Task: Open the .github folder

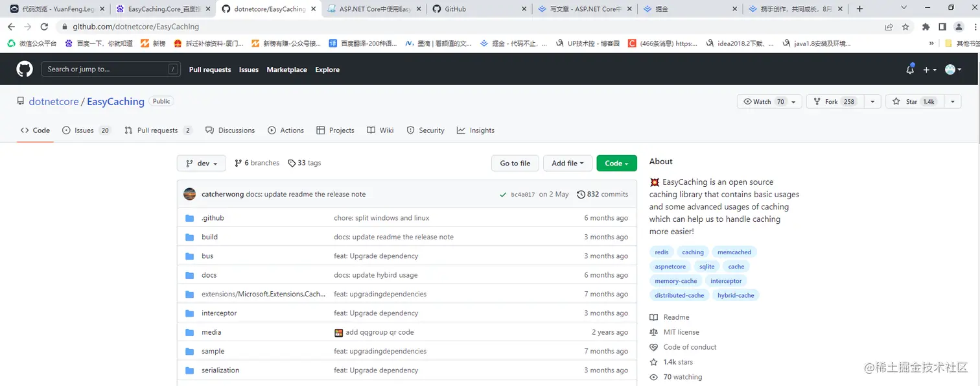Action: click(213, 218)
